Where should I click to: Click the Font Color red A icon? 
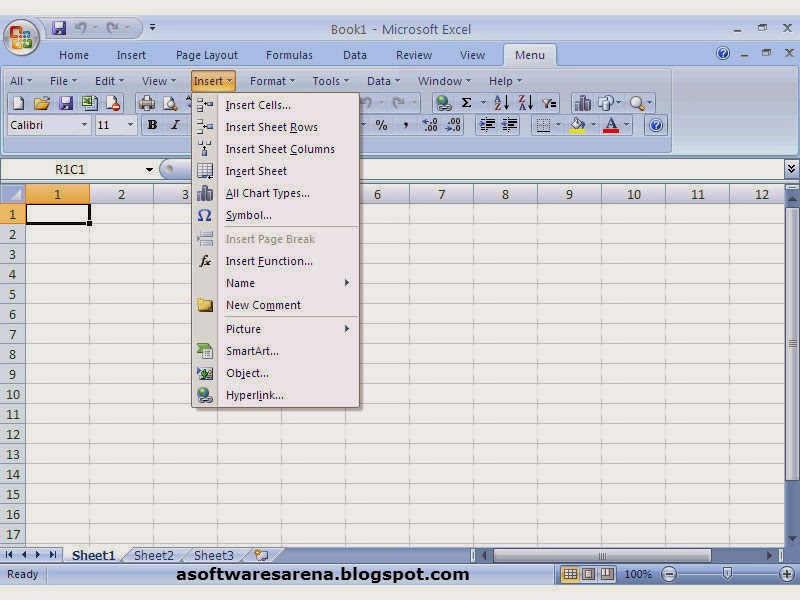(x=611, y=125)
